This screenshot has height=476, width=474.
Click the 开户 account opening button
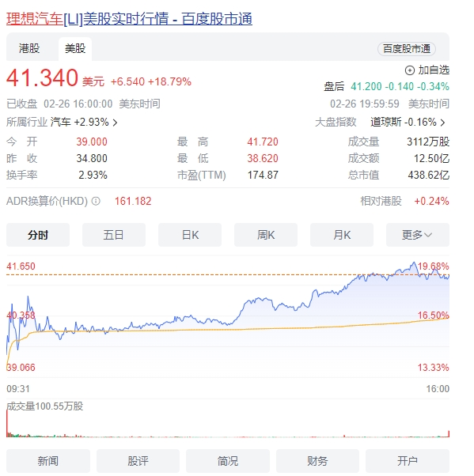(408, 461)
